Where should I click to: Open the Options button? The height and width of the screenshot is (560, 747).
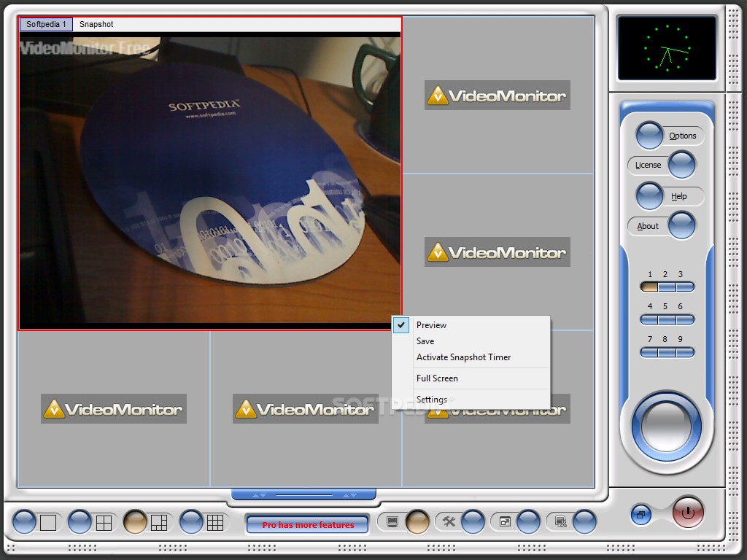670,136
